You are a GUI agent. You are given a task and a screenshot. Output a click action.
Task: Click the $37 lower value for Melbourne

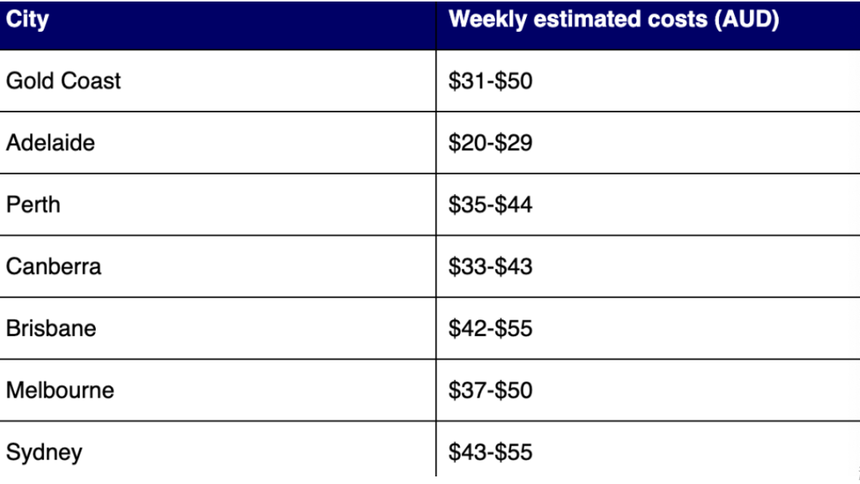point(466,390)
